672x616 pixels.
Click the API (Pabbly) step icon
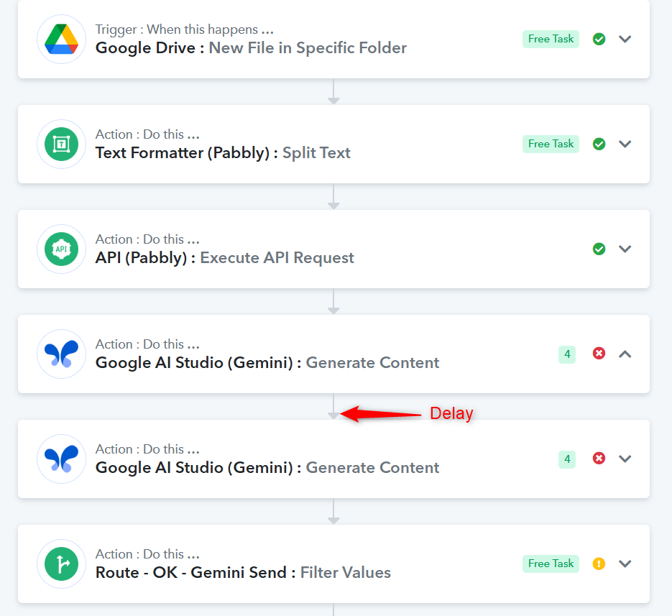pyautogui.click(x=61, y=249)
